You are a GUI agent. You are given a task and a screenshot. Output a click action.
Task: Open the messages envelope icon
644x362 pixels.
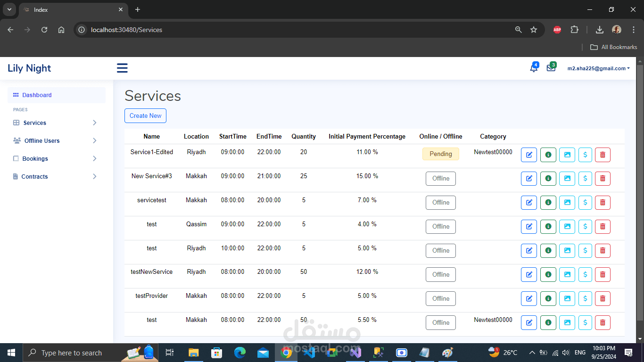coord(551,68)
